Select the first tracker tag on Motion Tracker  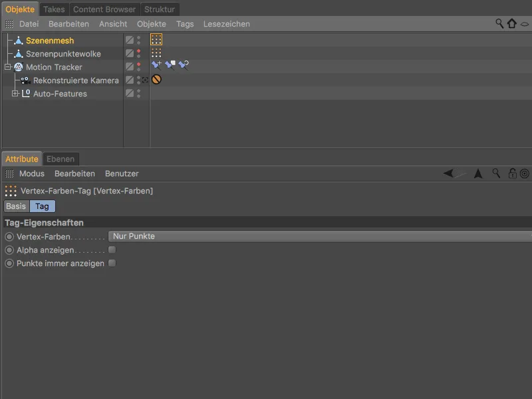tap(156, 65)
